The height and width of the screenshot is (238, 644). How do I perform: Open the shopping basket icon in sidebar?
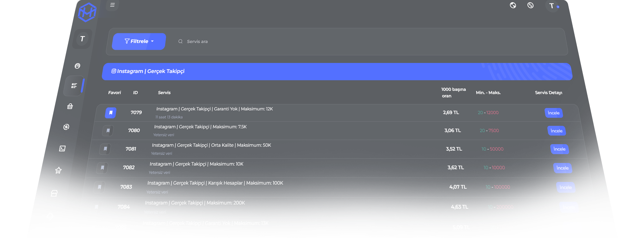pos(70,106)
